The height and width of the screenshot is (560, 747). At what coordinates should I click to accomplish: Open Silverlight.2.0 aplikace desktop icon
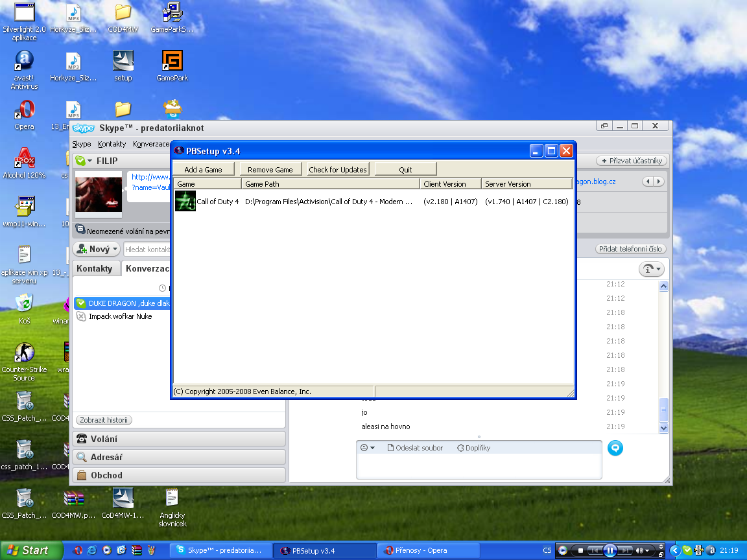(x=24, y=22)
